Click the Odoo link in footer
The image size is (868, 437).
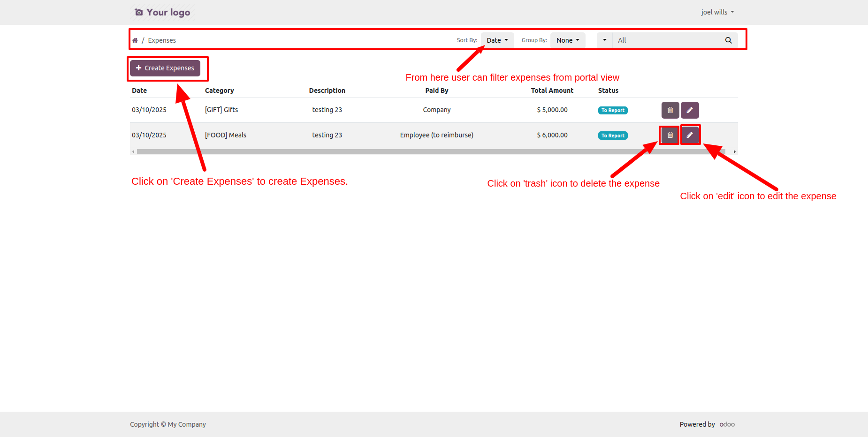click(x=727, y=424)
